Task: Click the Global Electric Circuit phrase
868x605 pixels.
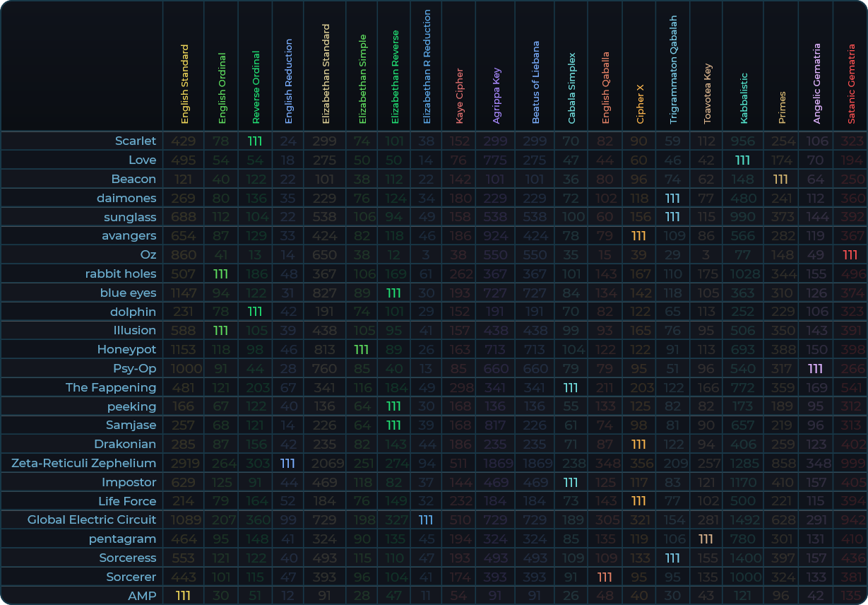Action: pos(92,519)
